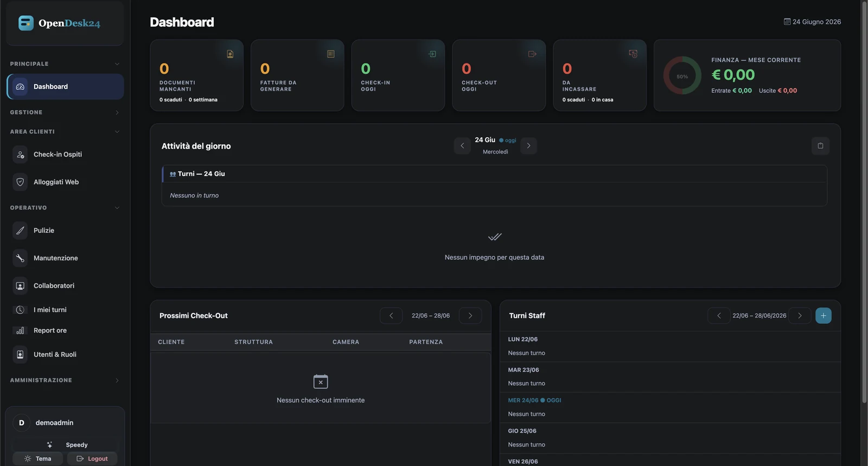Click the clipboard icon in Attività del giorno

pyautogui.click(x=820, y=145)
